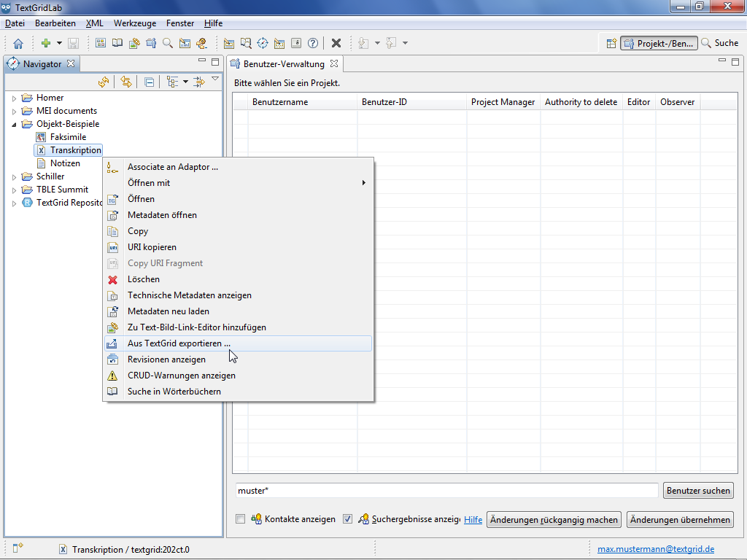The image size is (747, 560).
Task: Click the Navigator refresh icon
Action: tap(104, 82)
